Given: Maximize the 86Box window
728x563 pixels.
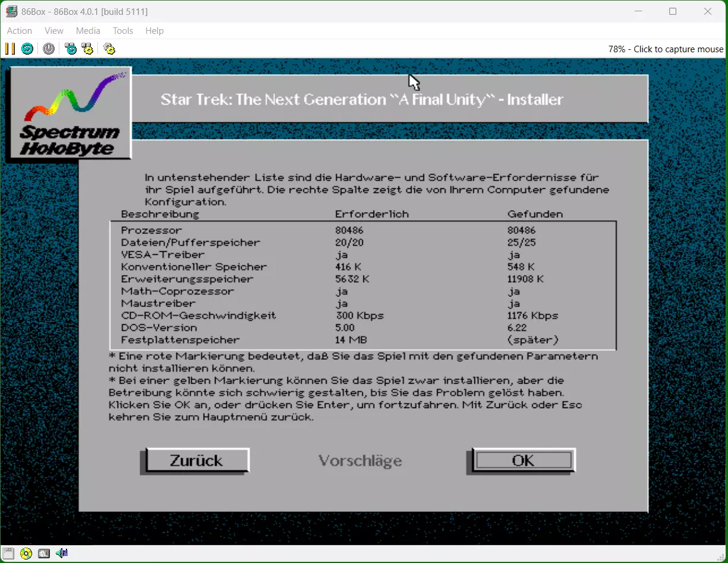Looking at the screenshot, I should coord(673,11).
